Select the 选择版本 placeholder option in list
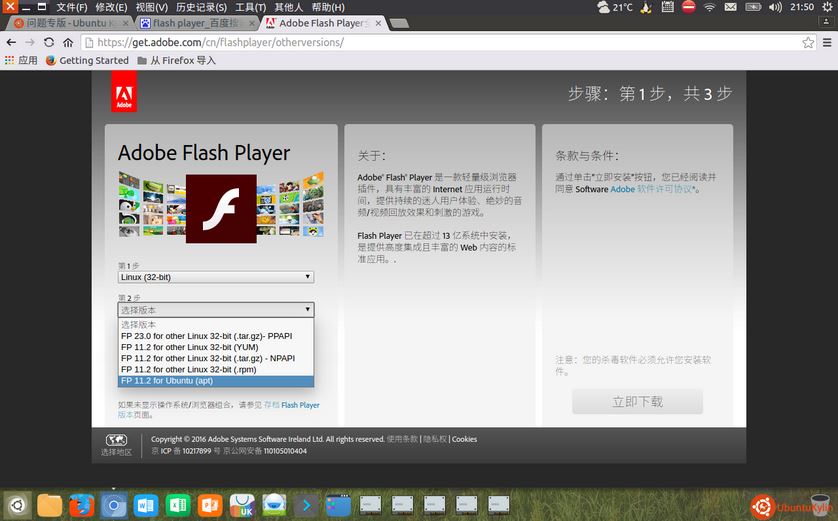 216,324
